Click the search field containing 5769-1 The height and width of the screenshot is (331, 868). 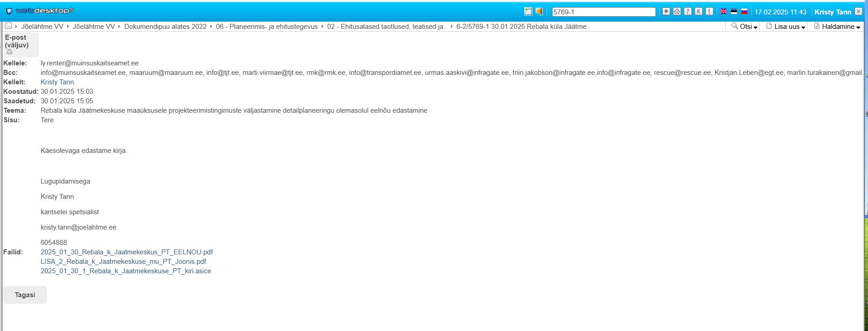pos(603,12)
